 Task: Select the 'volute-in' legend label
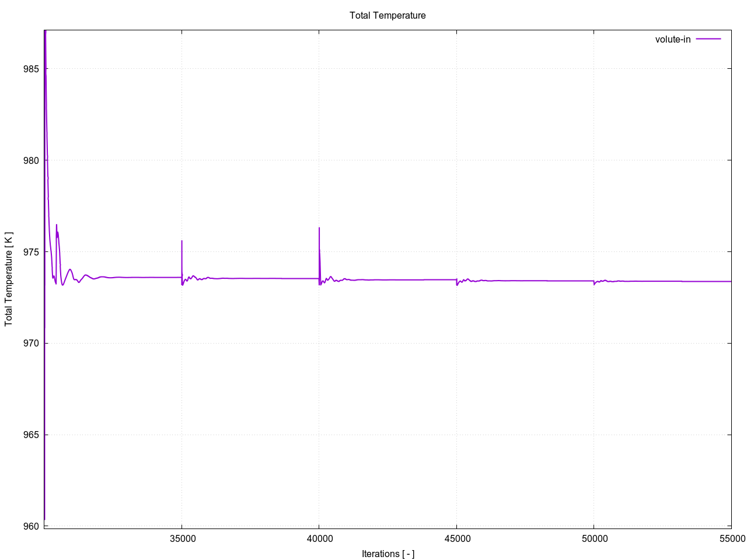[672, 39]
